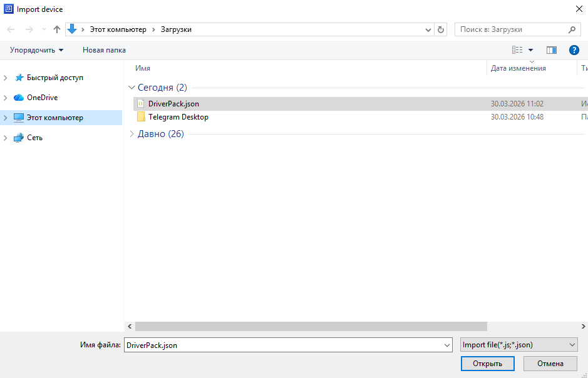The image size is (588, 378).
Task: Create a Новая папка
Action: click(104, 50)
